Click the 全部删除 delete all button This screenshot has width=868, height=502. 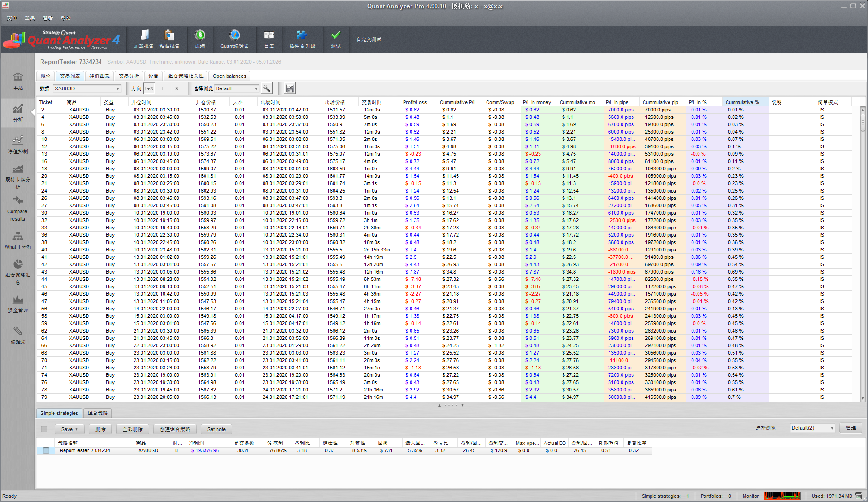(x=133, y=429)
